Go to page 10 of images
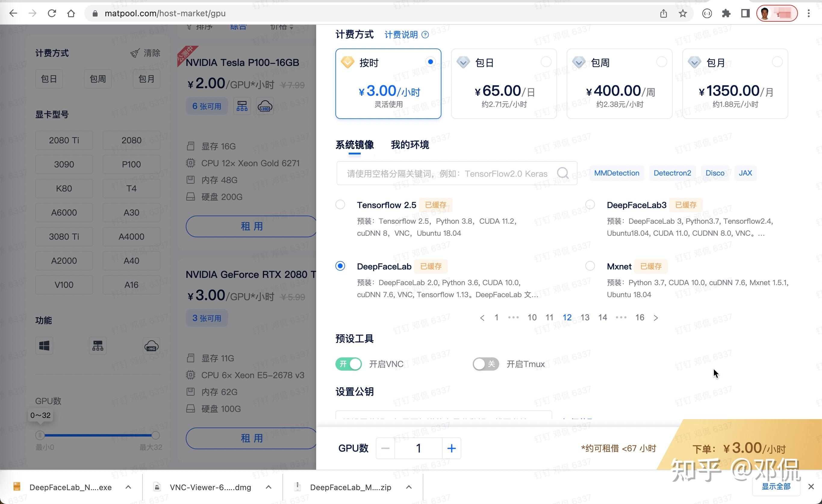This screenshot has height=504, width=822. click(532, 318)
